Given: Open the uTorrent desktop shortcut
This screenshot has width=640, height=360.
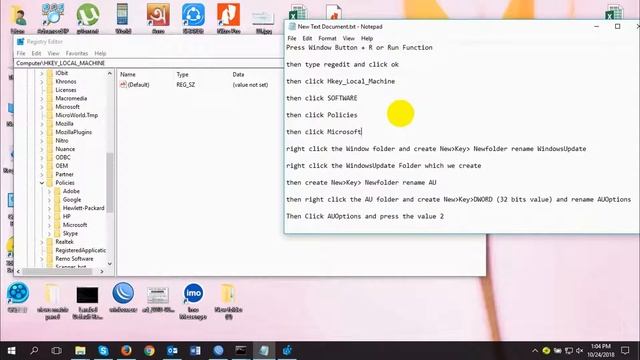Looking at the screenshot, I should tap(88, 16).
